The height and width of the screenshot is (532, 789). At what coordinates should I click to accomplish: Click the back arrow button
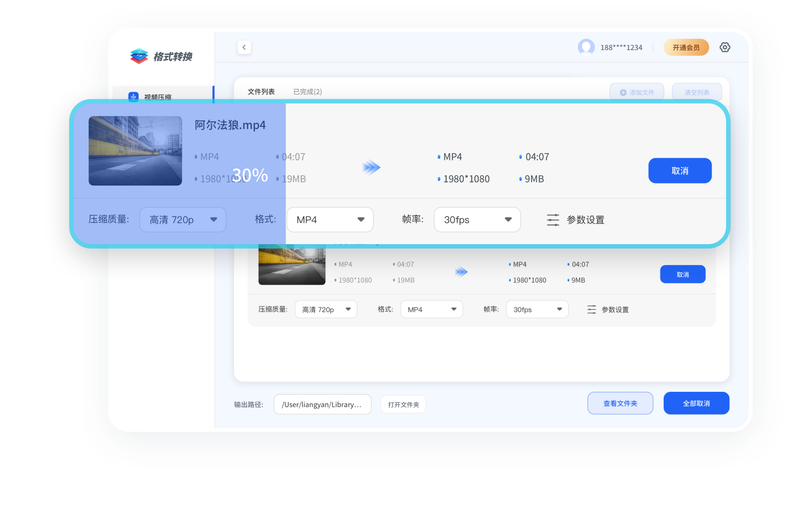(x=244, y=47)
